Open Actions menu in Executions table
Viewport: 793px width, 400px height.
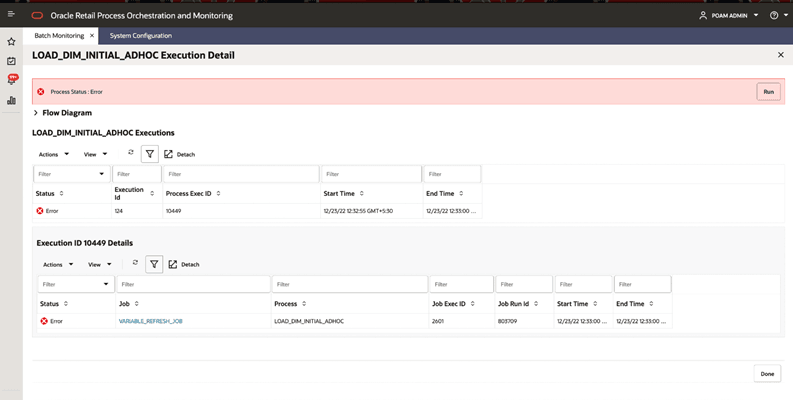pyautogui.click(x=54, y=154)
